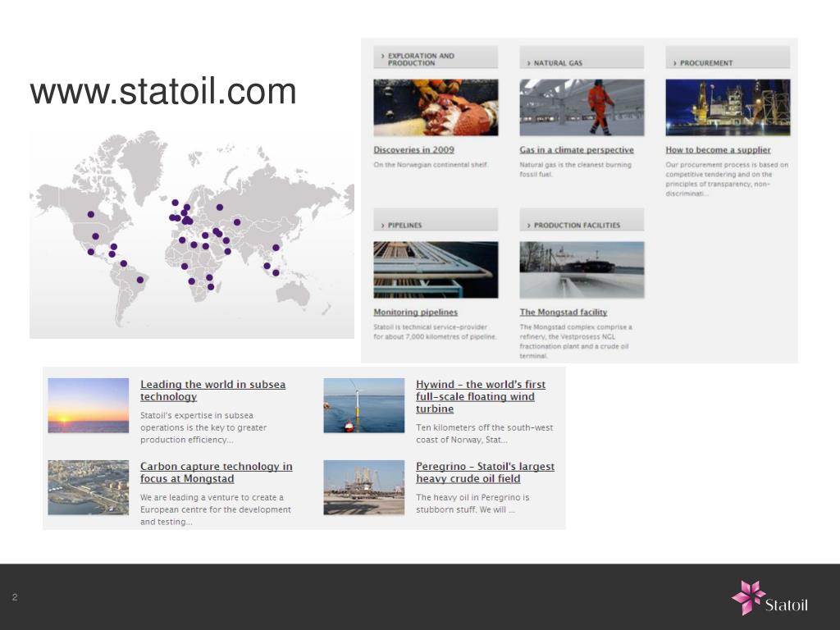Open the Natural Gas section header
The width and height of the screenshot is (840, 630).
582,57
